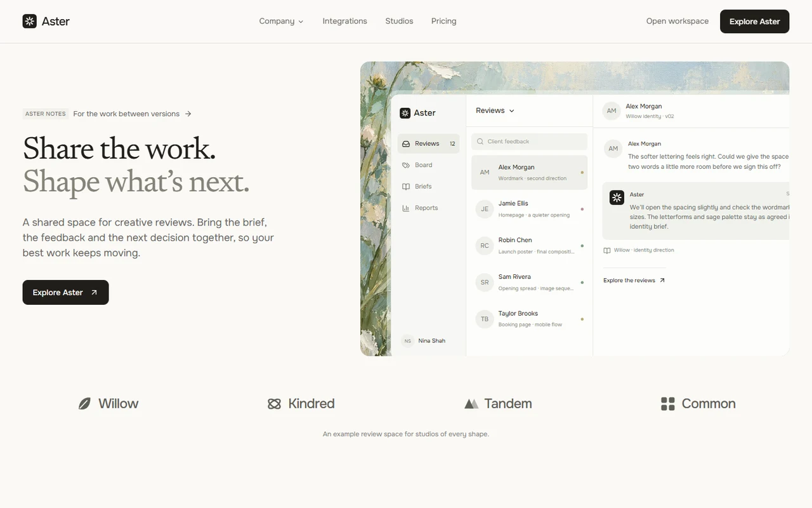This screenshot has width=812, height=508.
Task: Click the Explore Aster button in header
Action: tap(754, 21)
